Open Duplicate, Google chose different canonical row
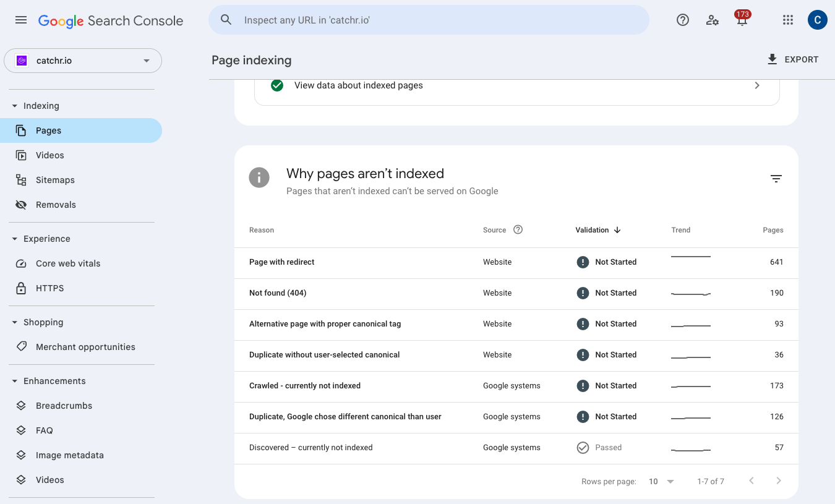Image resolution: width=835 pixels, height=504 pixels. [x=516, y=417]
